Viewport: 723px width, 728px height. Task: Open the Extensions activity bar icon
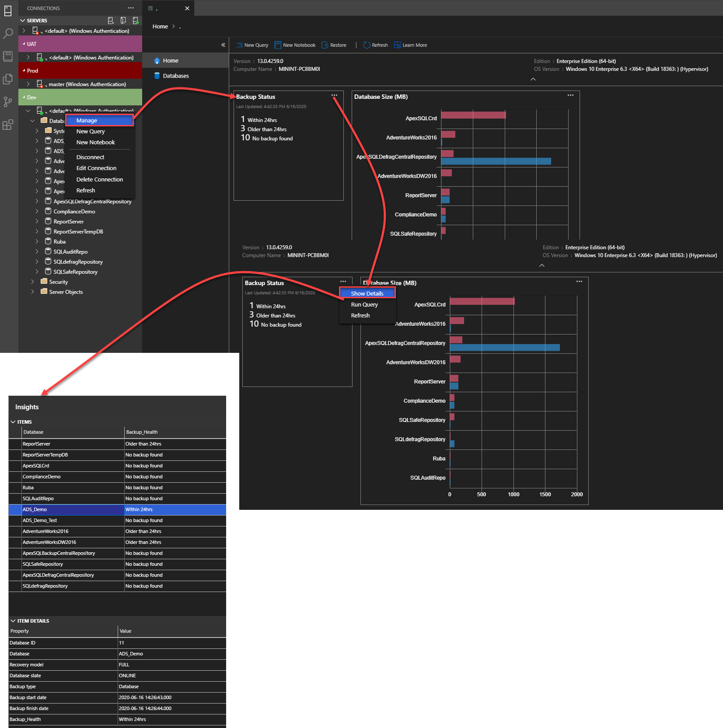[8, 125]
